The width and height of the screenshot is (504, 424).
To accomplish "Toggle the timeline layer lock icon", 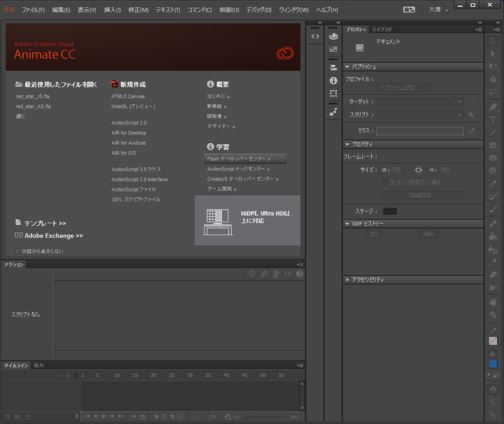I will coord(68,375).
